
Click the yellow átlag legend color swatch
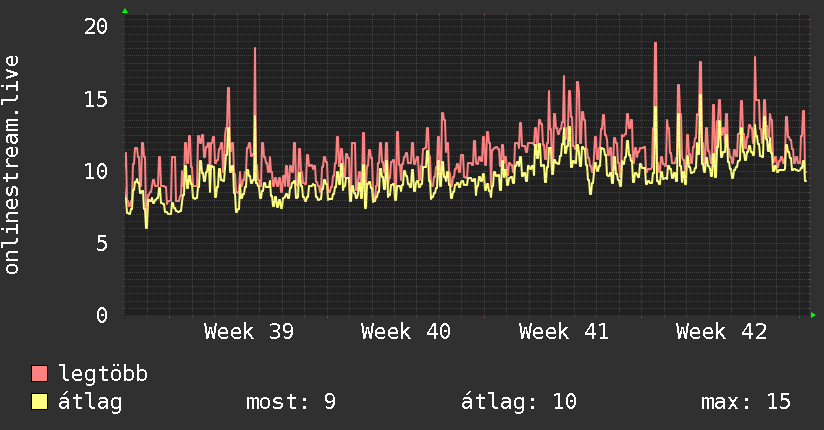point(39,401)
